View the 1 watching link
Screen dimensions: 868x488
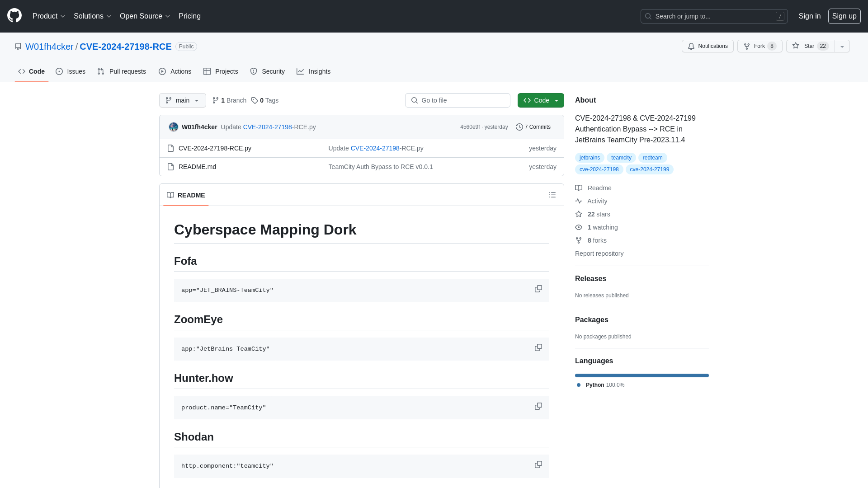click(596, 227)
